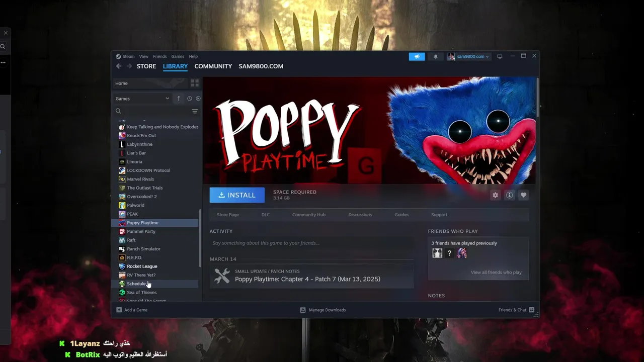Toggle the ready-to-play filter icon
Image resolution: width=644 pixels, height=362 pixels.
point(198,99)
